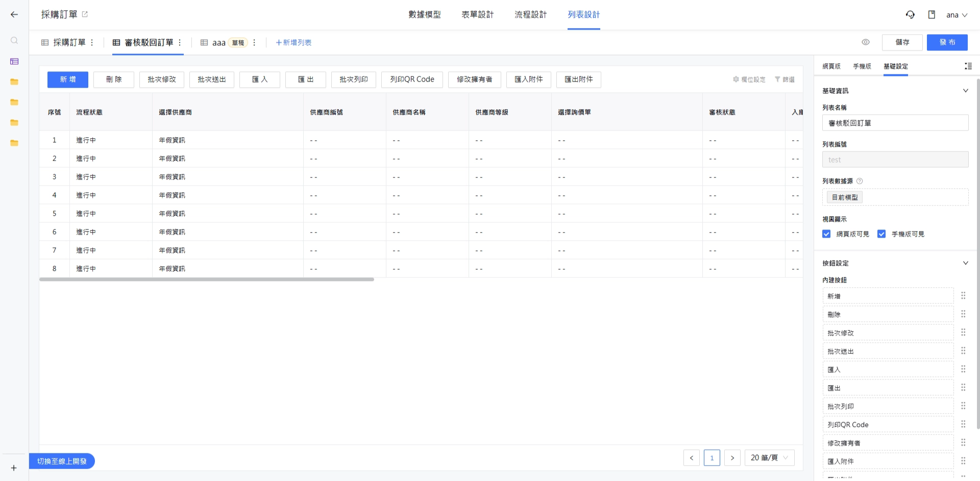Switch to 手機版 panel tab
The width and height of the screenshot is (980, 481).
coord(862,66)
